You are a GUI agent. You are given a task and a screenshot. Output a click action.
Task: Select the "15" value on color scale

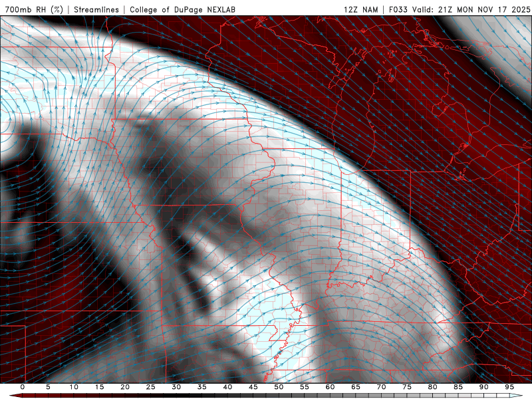[99, 387]
